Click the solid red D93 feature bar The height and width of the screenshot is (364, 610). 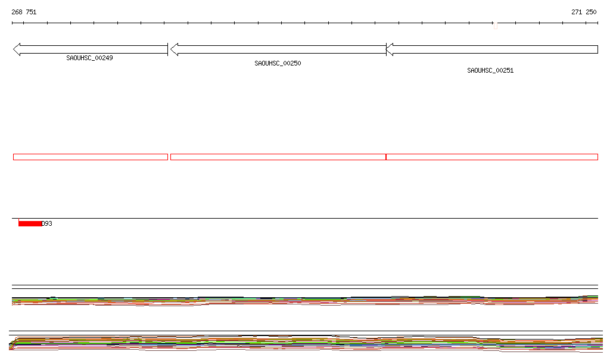30,223
